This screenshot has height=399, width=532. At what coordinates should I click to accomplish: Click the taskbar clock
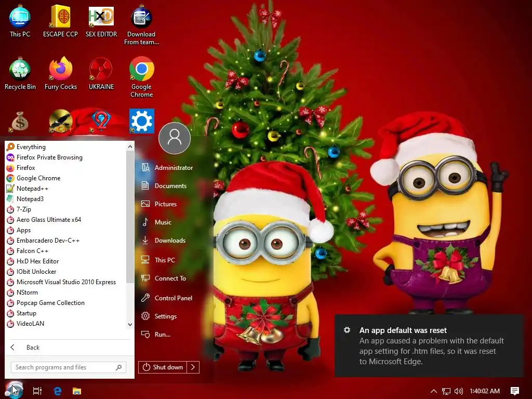pos(485,391)
